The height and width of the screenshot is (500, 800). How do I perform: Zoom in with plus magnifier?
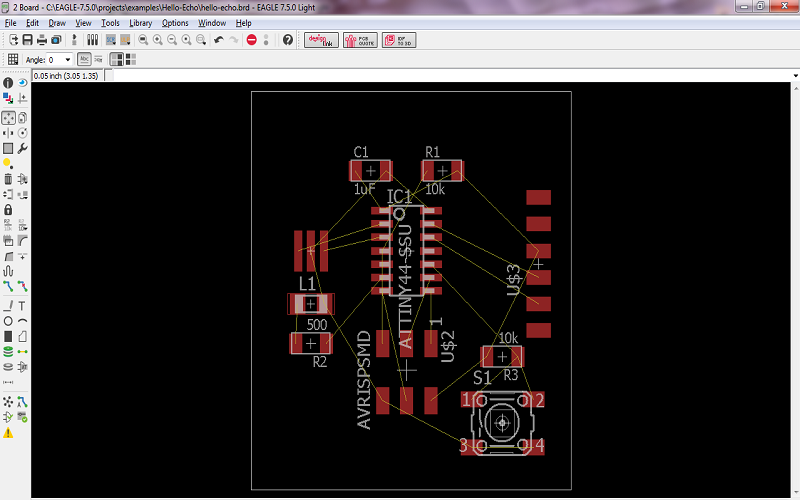[158, 40]
